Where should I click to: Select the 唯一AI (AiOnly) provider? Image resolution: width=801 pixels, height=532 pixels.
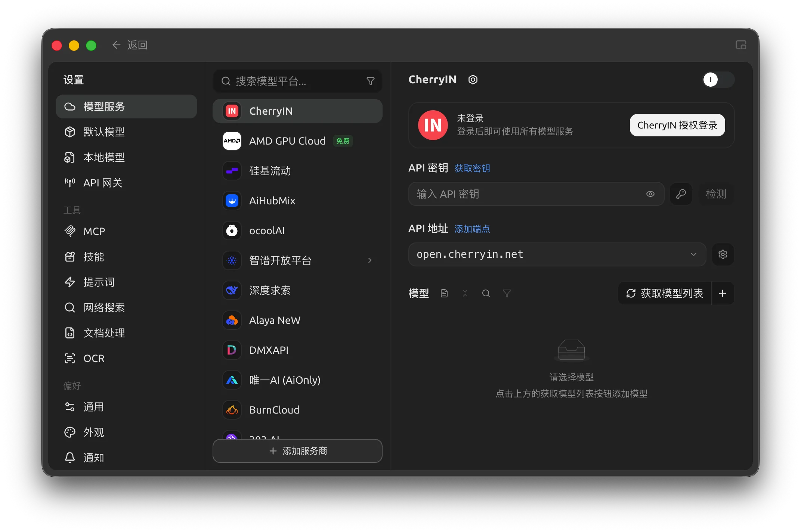pyautogui.click(x=297, y=380)
